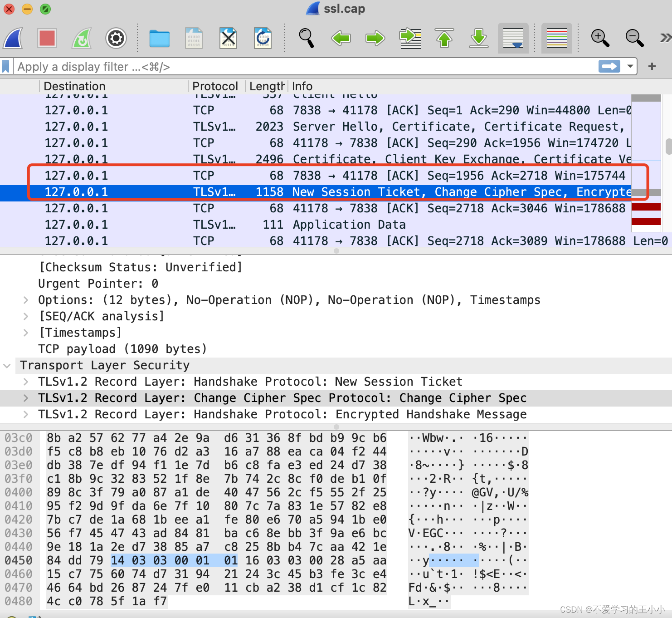Screen dimensions: 672x618
Task: Click hex offset 0450 row label
Action: [x=19, y=560]
